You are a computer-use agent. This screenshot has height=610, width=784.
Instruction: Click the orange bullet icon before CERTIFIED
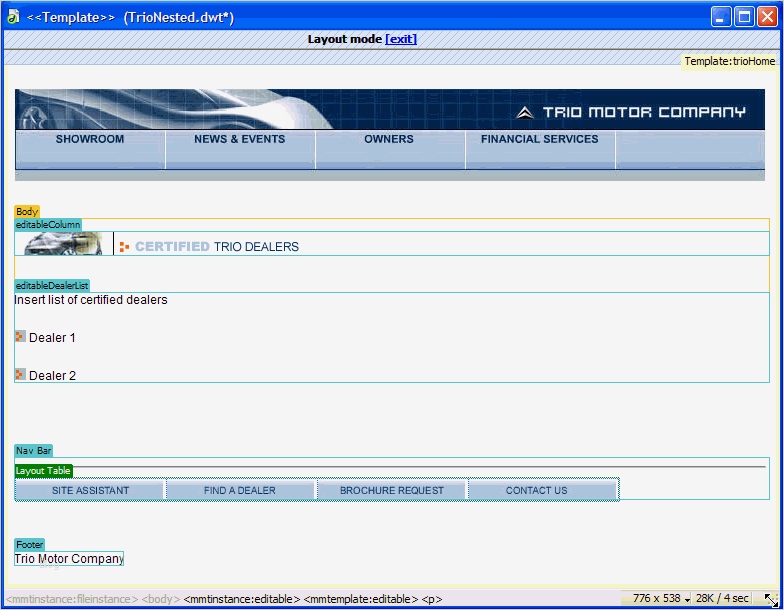pyautogui.click(x=124, y=247)
